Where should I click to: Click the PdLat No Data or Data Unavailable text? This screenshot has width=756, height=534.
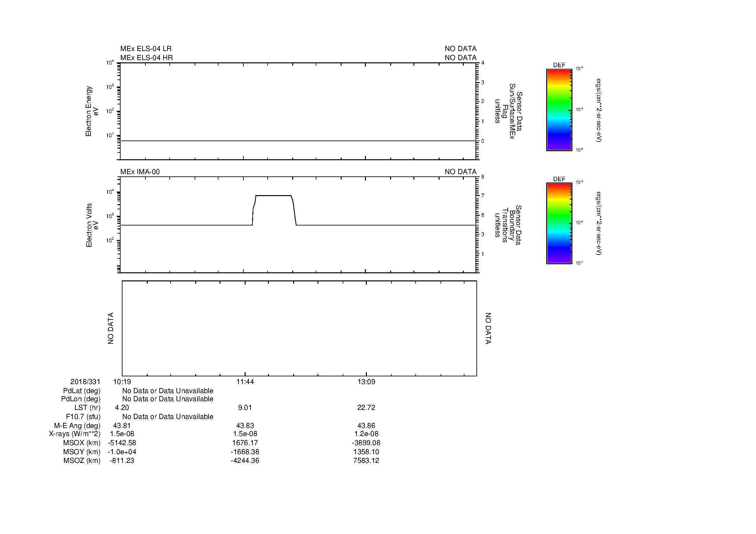click(168, 391)
